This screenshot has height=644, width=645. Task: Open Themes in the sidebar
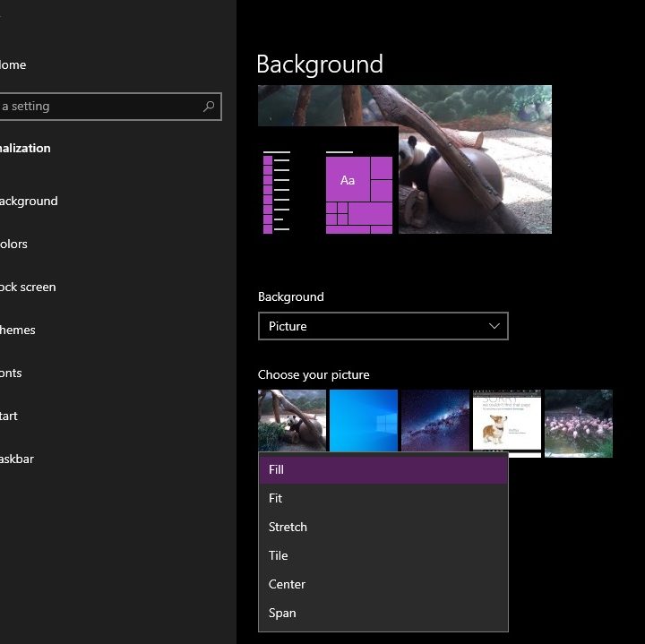point(17,331)
